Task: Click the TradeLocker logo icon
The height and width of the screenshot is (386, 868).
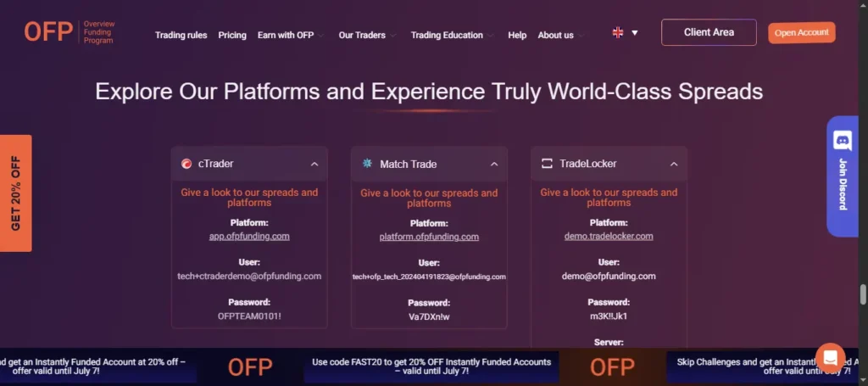Action: (547, 164)
